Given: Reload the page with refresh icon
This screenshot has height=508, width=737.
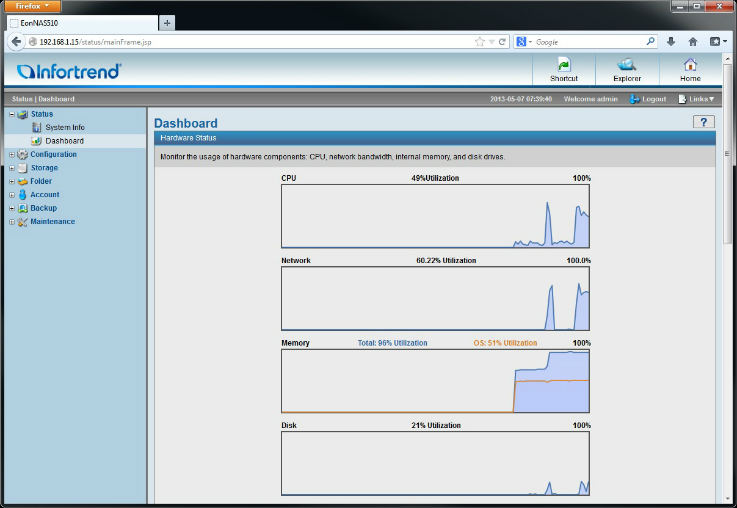Looking at the screenshot, I should pyautogui.click(x=502, y=42).
